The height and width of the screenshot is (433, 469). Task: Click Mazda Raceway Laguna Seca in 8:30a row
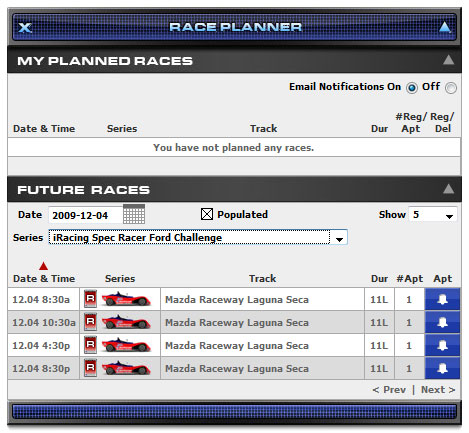237,300
